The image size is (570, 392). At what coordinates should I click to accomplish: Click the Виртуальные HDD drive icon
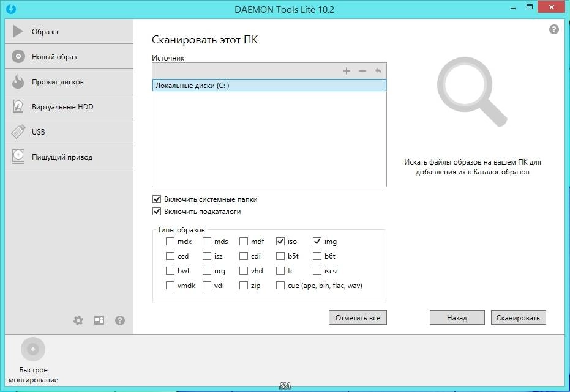pos(18,106)
